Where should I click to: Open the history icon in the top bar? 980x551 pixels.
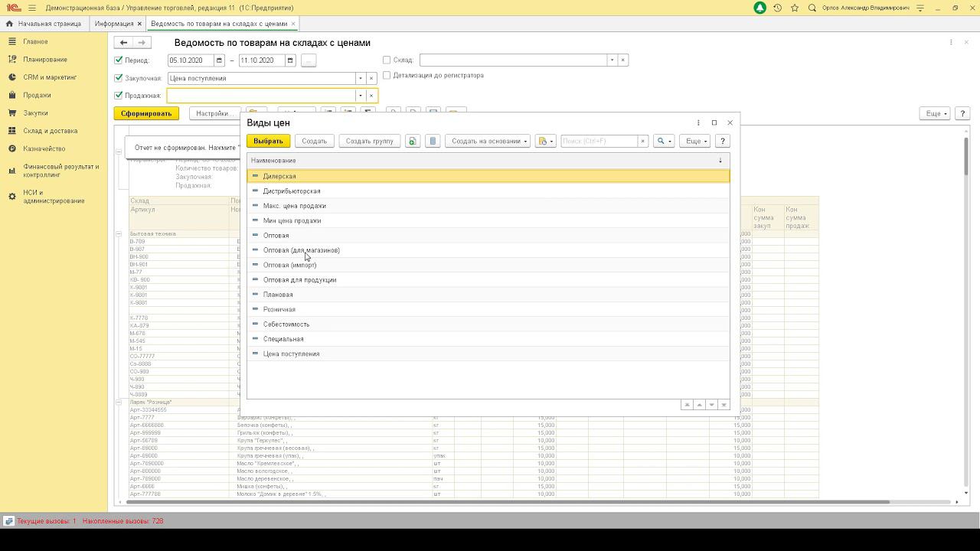[x=777, y=8]
